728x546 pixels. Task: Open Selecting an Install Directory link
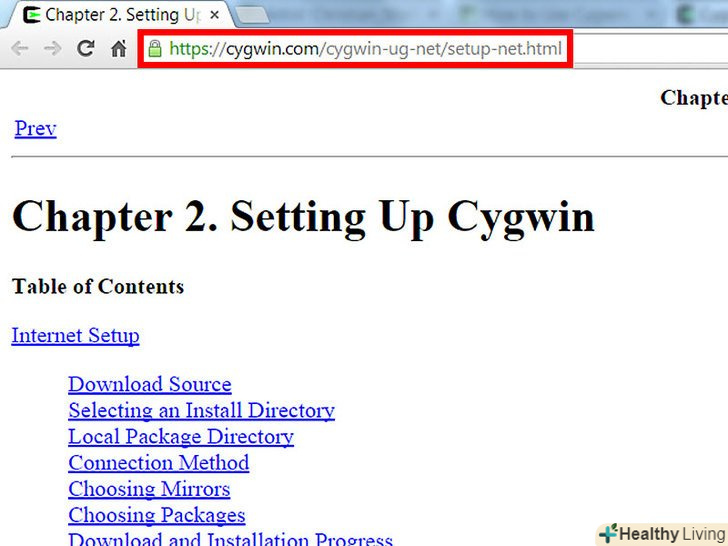click(x=202, y=410)
